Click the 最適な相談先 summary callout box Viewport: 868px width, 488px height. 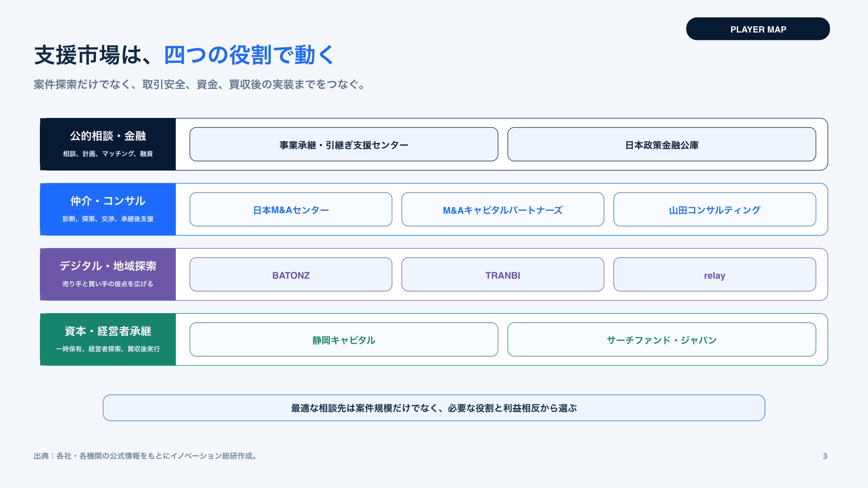(434, 408)
